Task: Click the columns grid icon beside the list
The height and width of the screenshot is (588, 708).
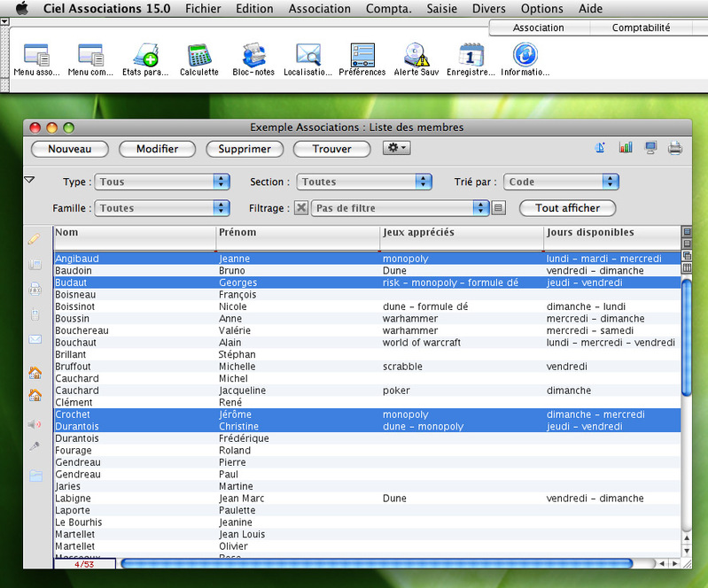Action: click(687, 267)
